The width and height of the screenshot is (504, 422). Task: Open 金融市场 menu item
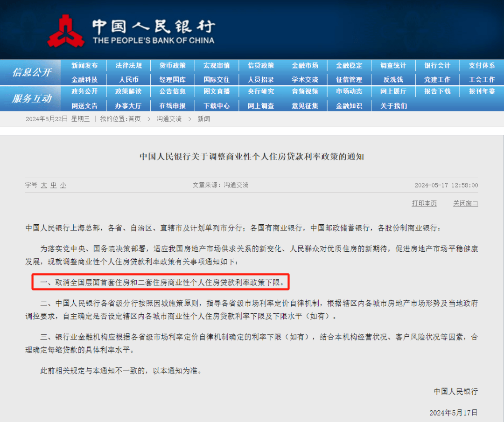pos(305,66)
